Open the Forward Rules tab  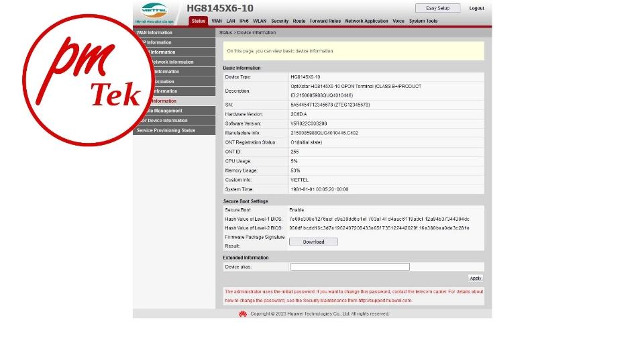[x=325, y=21]
